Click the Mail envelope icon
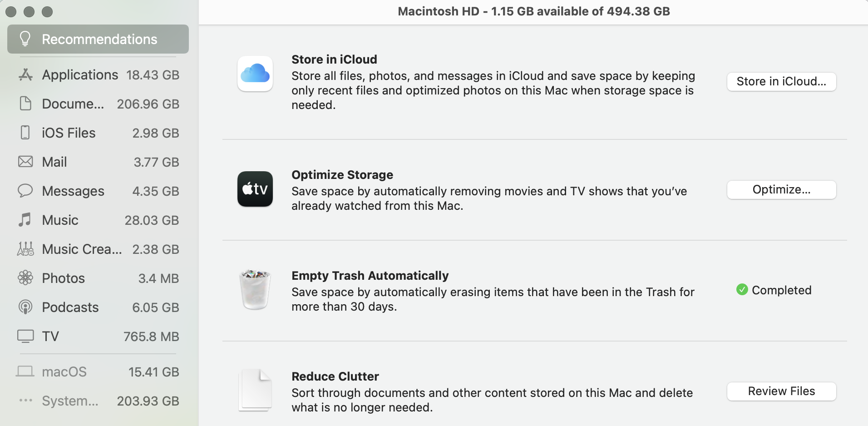This screenshot has height=426, width=868. click(x=25, y=162)
